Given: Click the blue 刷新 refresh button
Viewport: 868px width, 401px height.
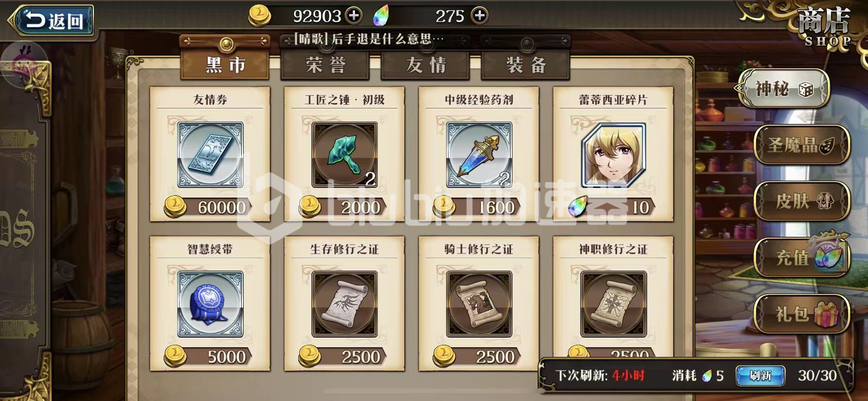Looking at the screenshot, I should click(760, 375).
